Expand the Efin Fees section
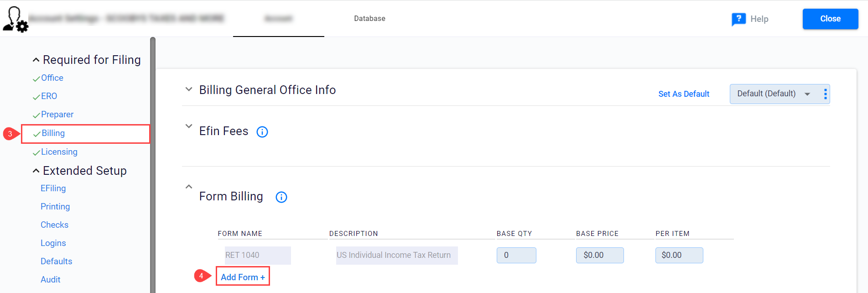Image resolution: width=868 pixels, height=293 pixels. click(x=189, y=126)
